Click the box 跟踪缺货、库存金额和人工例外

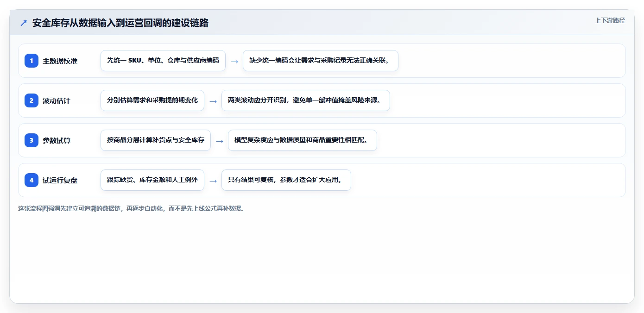(x=152, y=180)
